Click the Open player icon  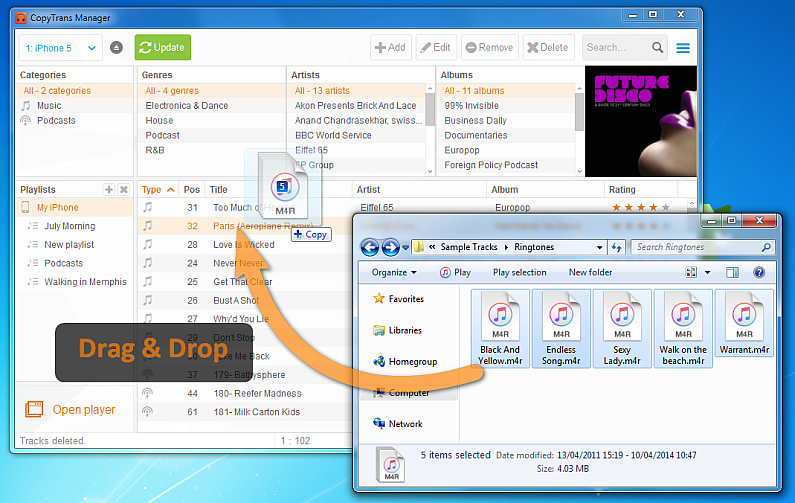point(34,409)
